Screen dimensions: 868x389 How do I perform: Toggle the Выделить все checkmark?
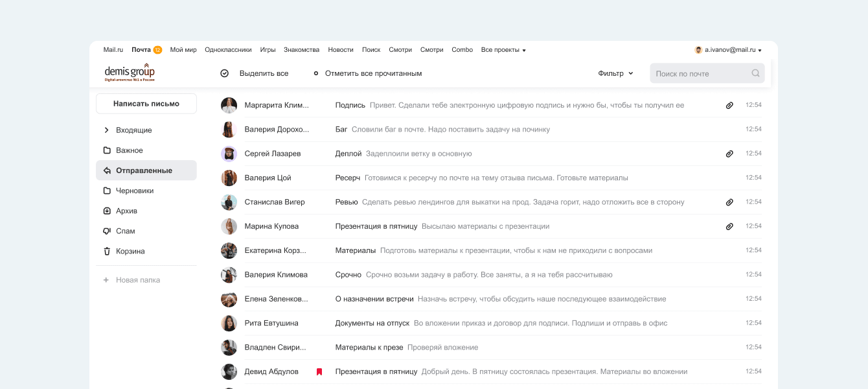[225, 73]
